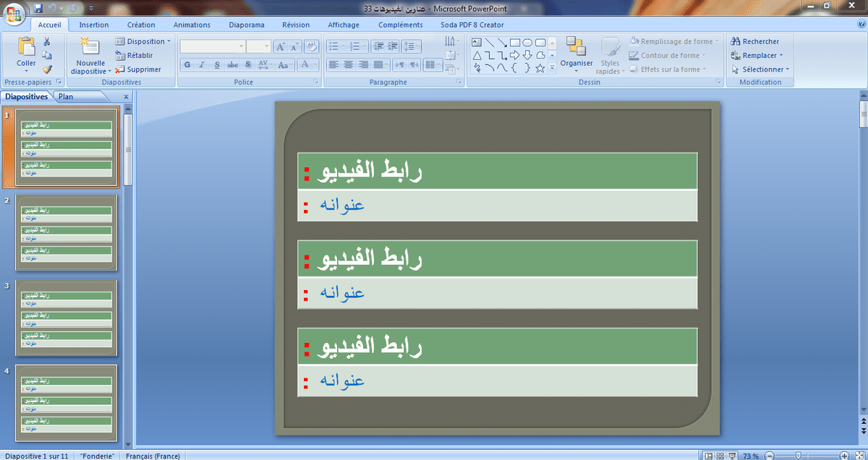Switch to slide sorter view
The image size is (868, 460).
(x=721, y=456)
